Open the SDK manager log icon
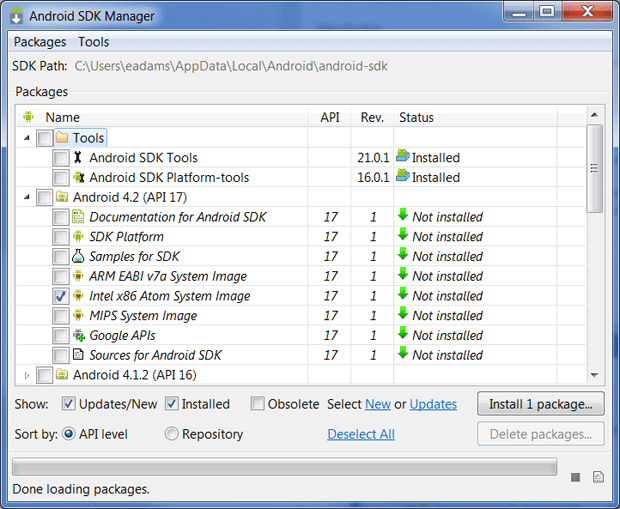This screenshot has height=509, width=620. (598, 477)
